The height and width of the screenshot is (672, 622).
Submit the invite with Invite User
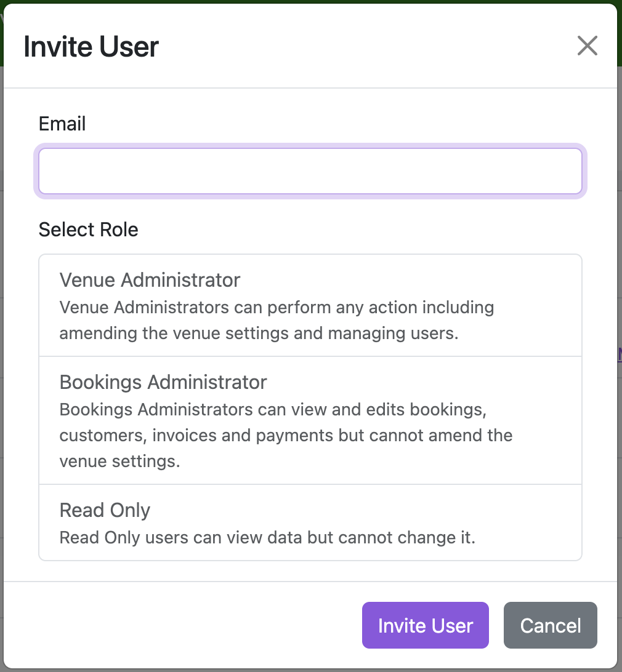pyautogui.click(x=425, y=625)
